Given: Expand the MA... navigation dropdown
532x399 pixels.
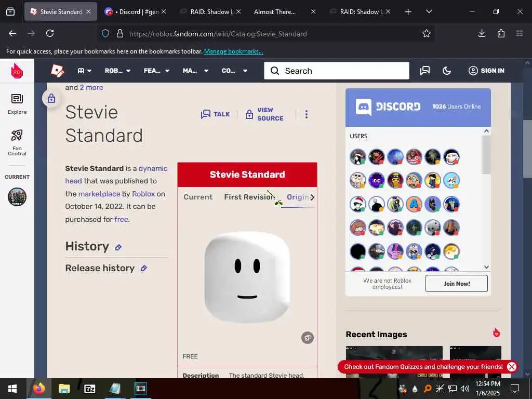Looking at the screenshot, I should click(x=195, y=71).
